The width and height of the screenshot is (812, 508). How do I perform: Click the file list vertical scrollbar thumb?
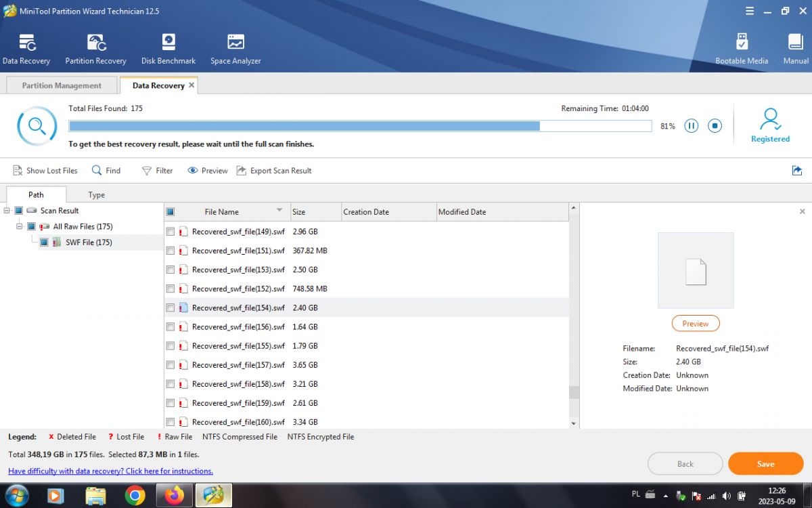pyautogui.click(x=574, y=392)
